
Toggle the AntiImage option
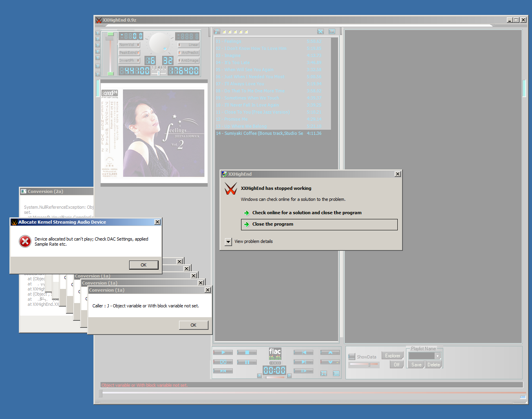click(188, 61)
